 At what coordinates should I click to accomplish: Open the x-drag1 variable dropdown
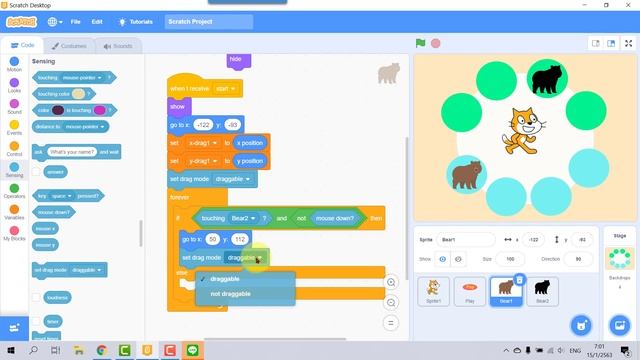pos(203,143)
